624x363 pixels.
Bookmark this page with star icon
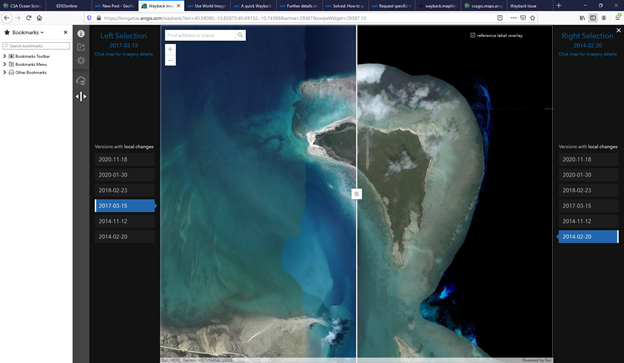point(532,18)
